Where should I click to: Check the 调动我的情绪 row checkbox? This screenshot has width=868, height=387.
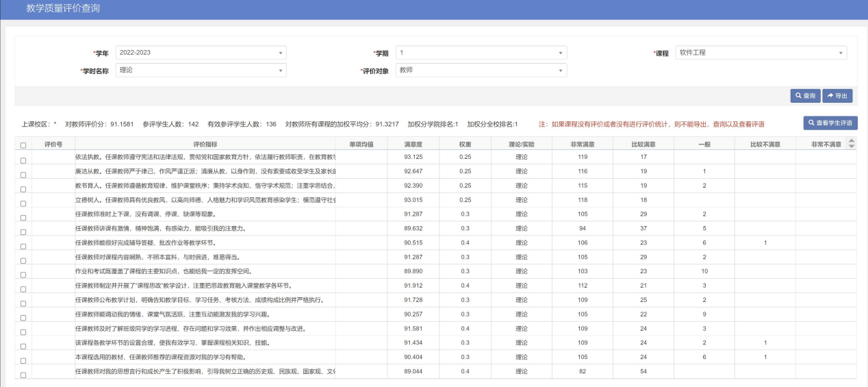[x=23, y=318]
